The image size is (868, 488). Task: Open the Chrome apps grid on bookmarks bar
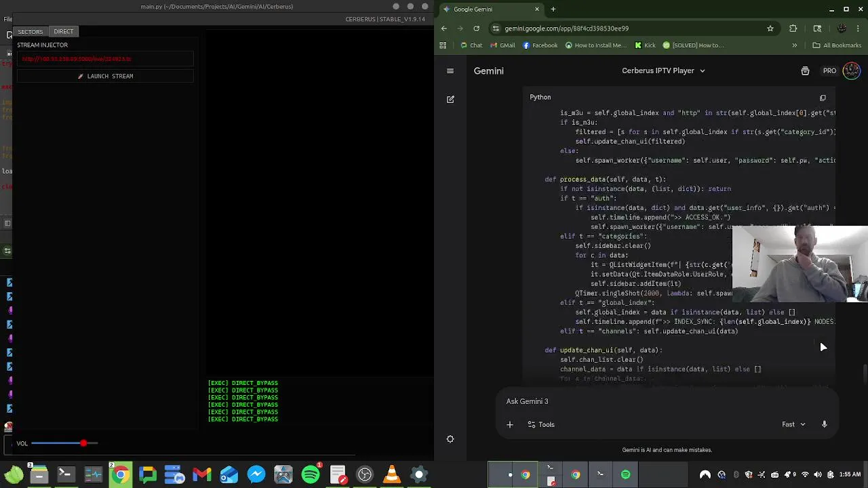pyautogui.click(x=443, y=45)
